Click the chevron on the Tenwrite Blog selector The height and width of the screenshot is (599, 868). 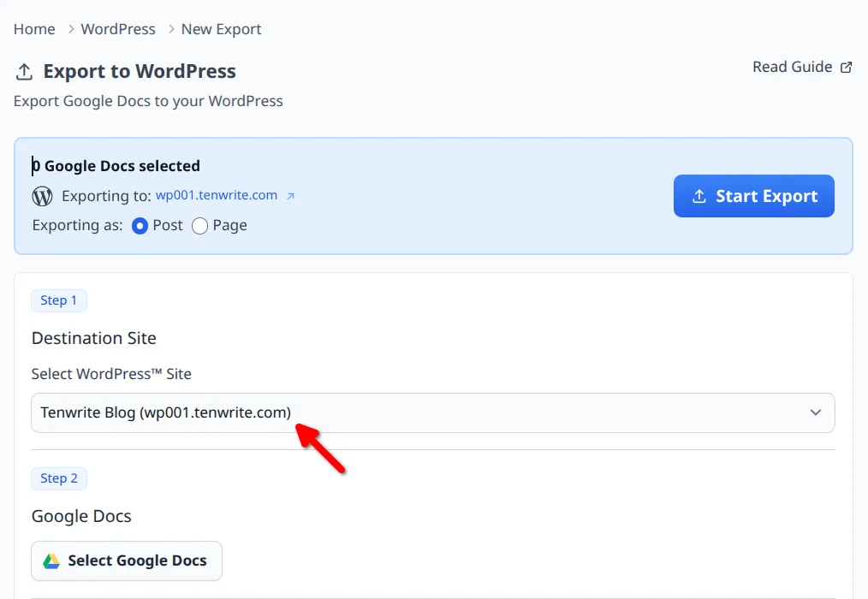815,412
